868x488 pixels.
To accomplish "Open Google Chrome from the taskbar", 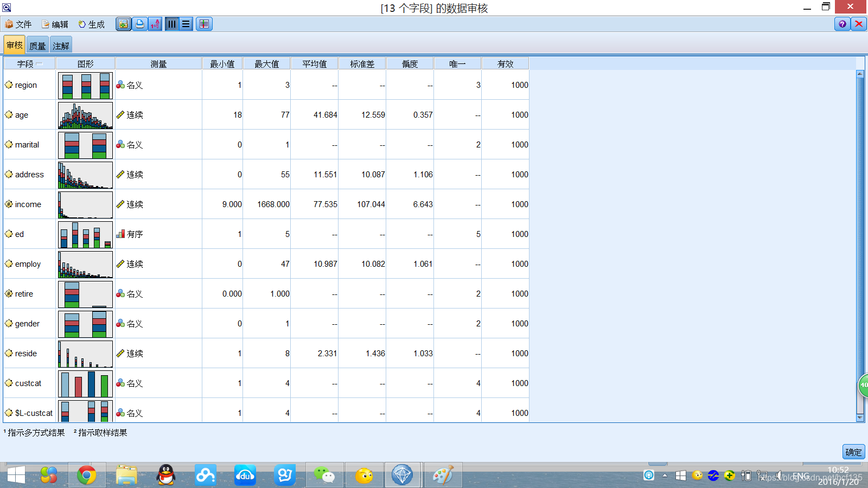I will [x=87, y=476].
